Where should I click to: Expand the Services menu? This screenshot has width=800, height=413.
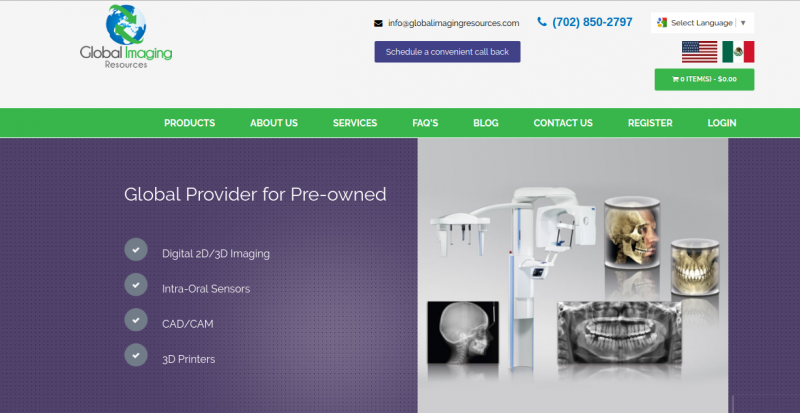point(355,123)
